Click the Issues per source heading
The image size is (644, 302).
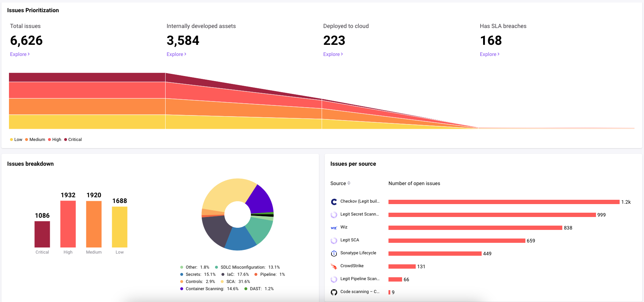[x=353, y=164]
